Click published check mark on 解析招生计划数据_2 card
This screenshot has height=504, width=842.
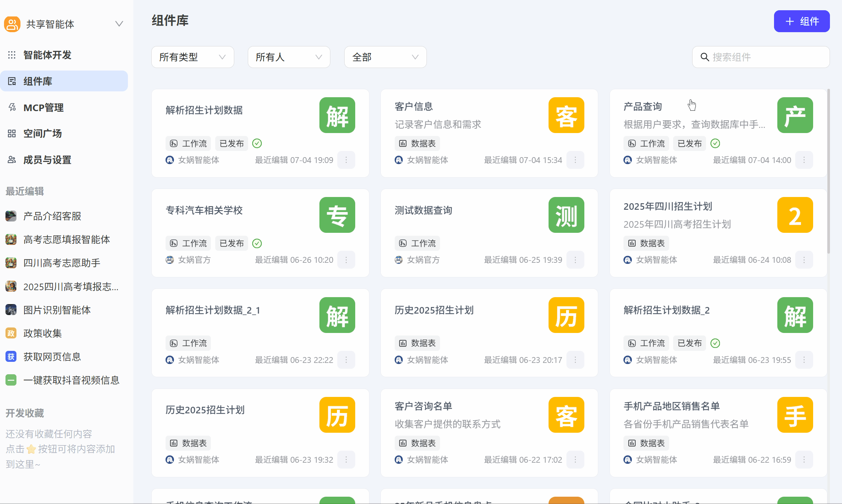point(715,343)
